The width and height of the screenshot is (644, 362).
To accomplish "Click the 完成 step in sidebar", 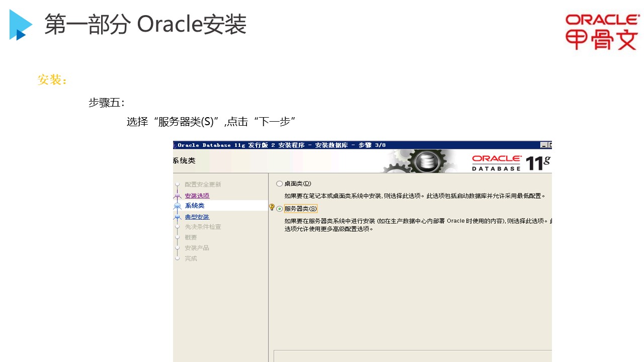I will coord(191,258).
